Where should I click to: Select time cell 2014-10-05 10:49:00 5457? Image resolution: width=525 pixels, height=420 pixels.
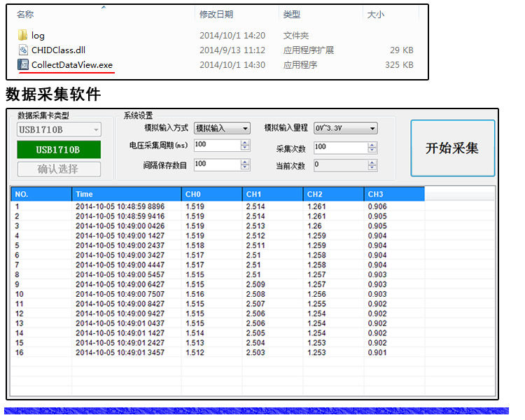(120, 274)
